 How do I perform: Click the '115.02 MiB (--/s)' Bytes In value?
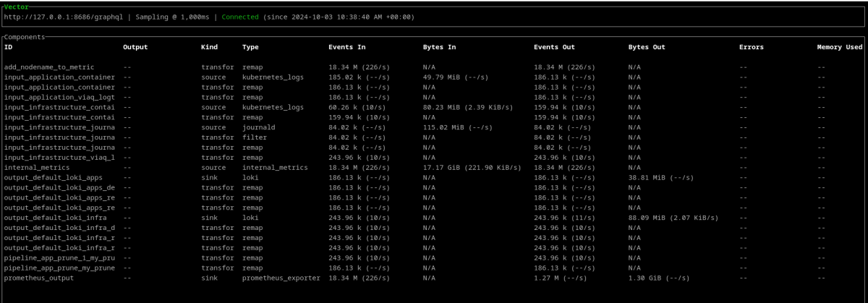click(459, 127)
